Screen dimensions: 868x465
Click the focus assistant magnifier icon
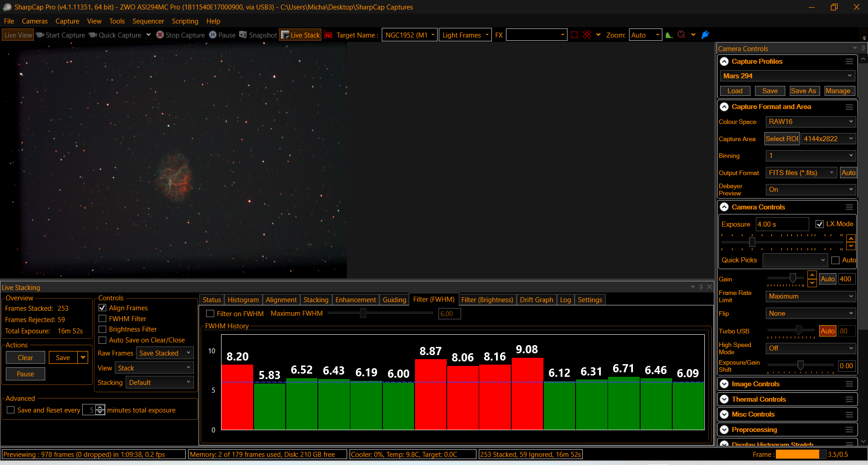click(681, 35)
